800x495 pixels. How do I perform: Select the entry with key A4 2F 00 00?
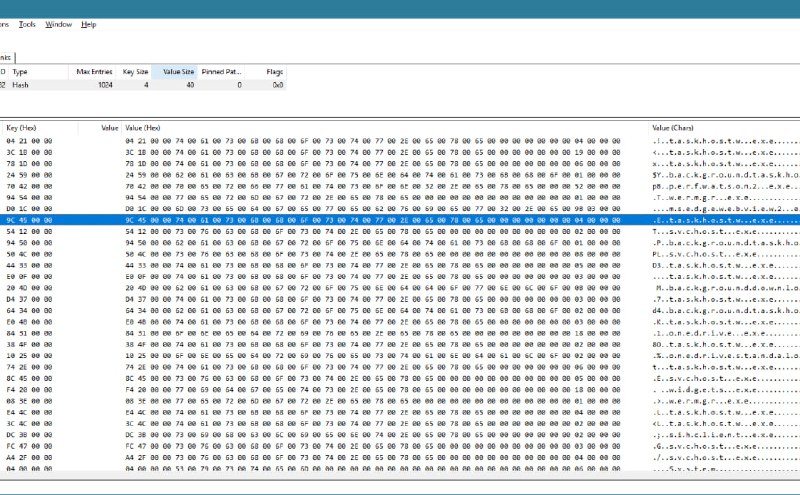coord(29,458)
